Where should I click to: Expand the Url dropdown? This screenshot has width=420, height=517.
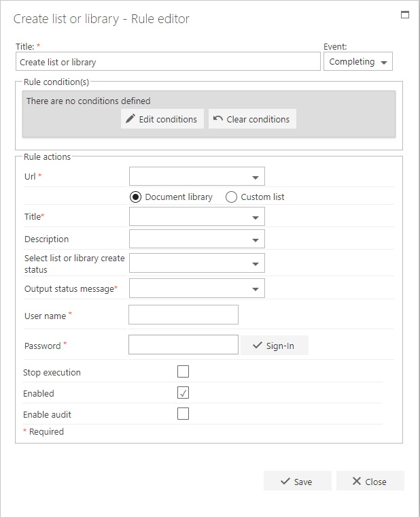(x=196, y=176)
